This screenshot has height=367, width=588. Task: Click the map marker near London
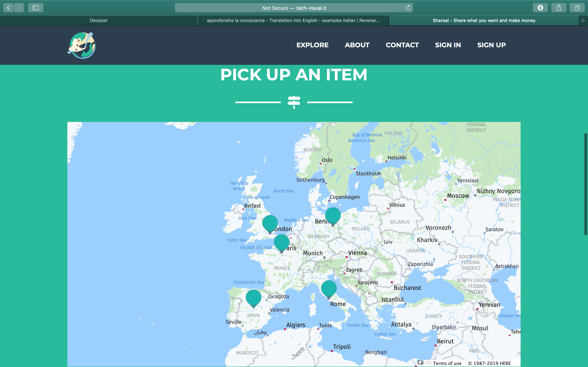point(270,223)
